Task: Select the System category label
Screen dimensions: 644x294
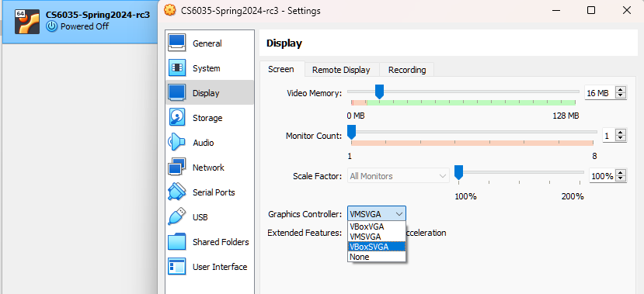Action: [x=206, y=68]
